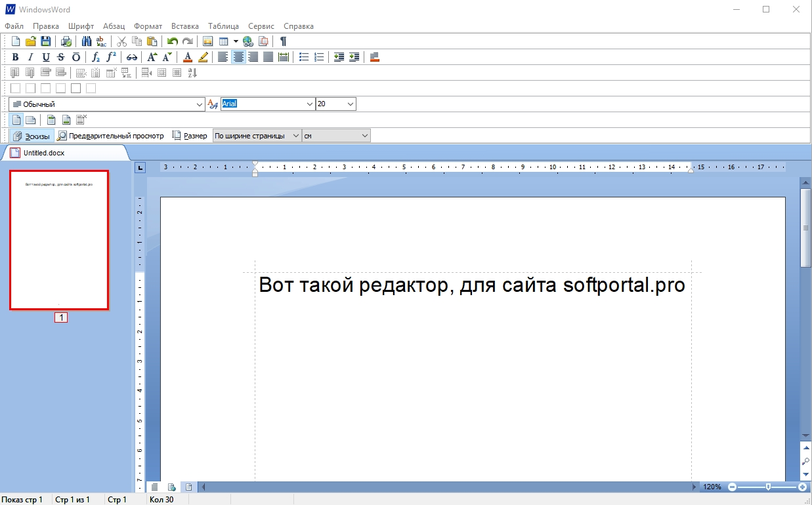Screen dimensions: 812x505
Task: Click the Print icon
Action: coord(66,41)
